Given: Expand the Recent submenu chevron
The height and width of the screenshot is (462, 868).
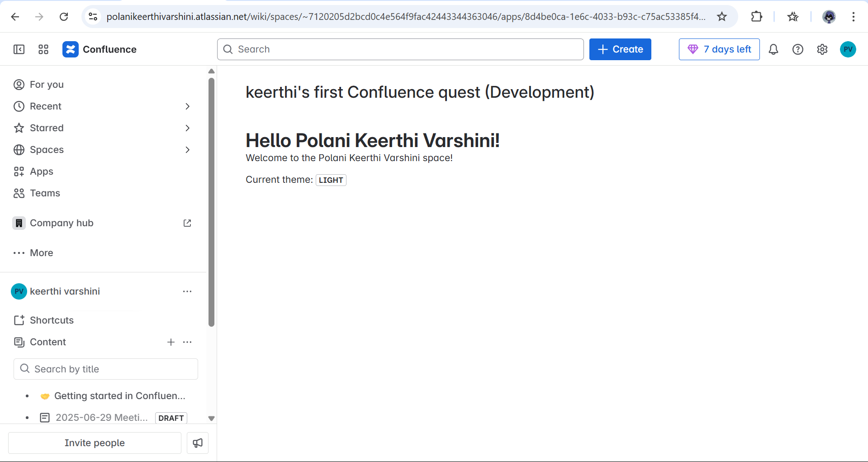Looking at the screenshot, I should coord(187,106).
